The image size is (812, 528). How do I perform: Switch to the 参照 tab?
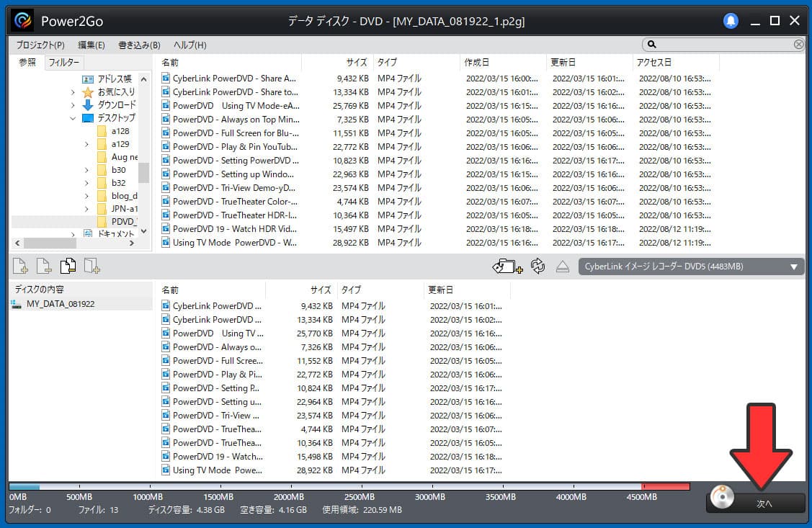point(27,62)
